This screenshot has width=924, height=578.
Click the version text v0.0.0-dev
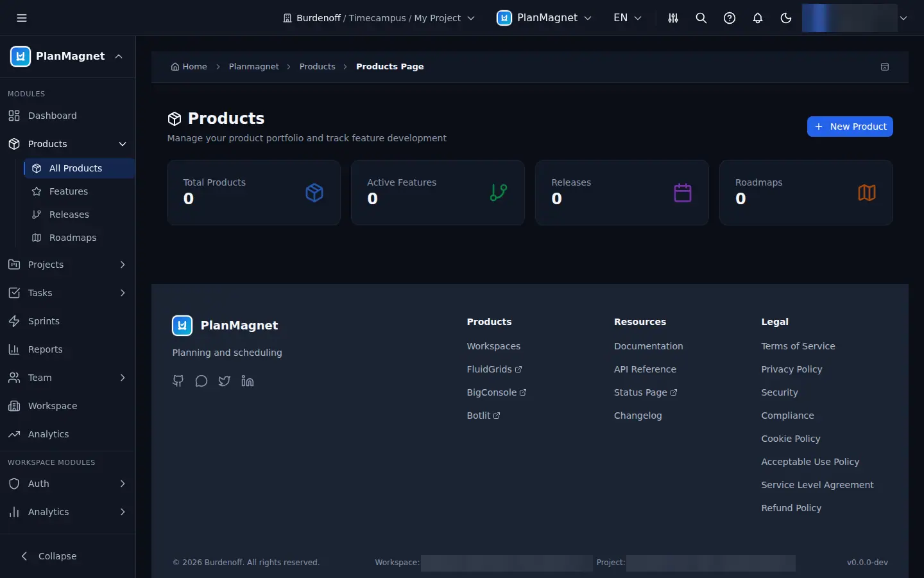coord(868,563)
